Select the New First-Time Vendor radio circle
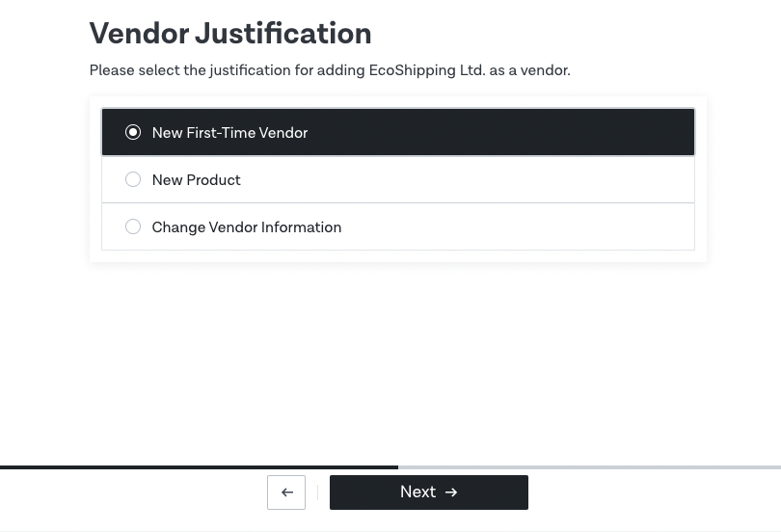This screenshot has height=532, width=781. pyautogui.click(x=133, y=132)
